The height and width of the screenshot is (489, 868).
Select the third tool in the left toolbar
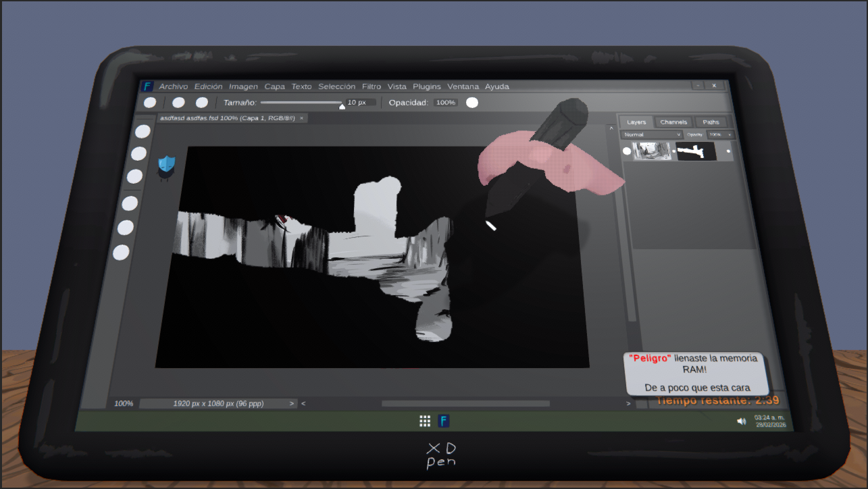[x=135, y=176]
